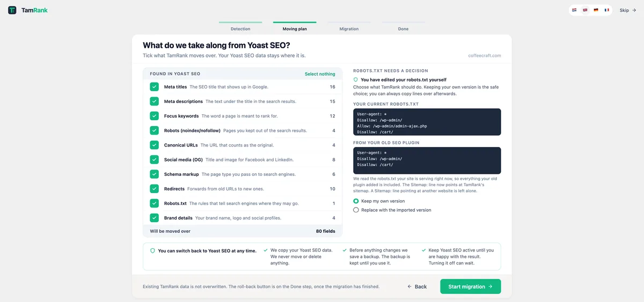Click checkmark beside 'We copy your Yoast' text
Image resolution: width=644 pixels, height=302 pixels.
266,250
